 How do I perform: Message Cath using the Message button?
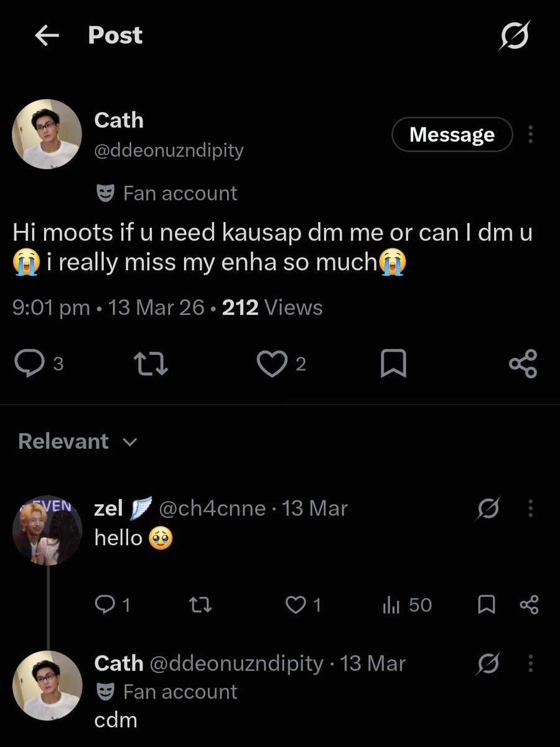pos(452,134)
